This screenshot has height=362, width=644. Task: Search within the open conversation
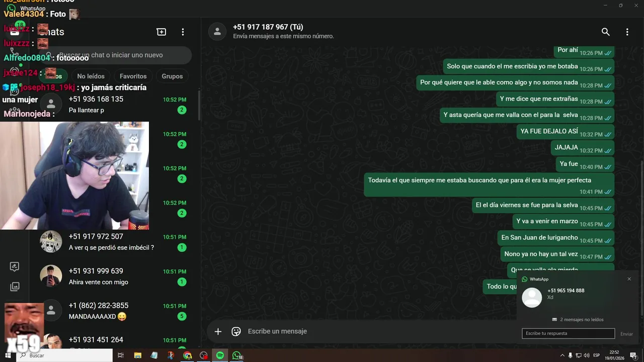tap(606, 32)
